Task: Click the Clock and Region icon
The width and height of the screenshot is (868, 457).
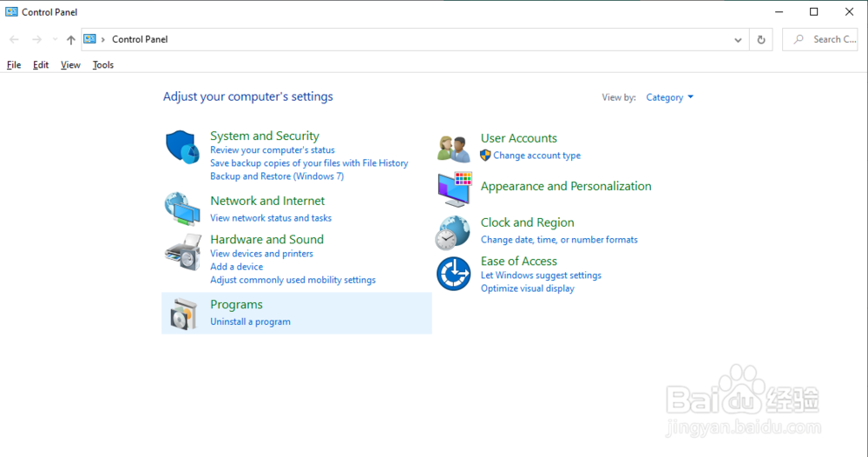Action: point(453,232)
